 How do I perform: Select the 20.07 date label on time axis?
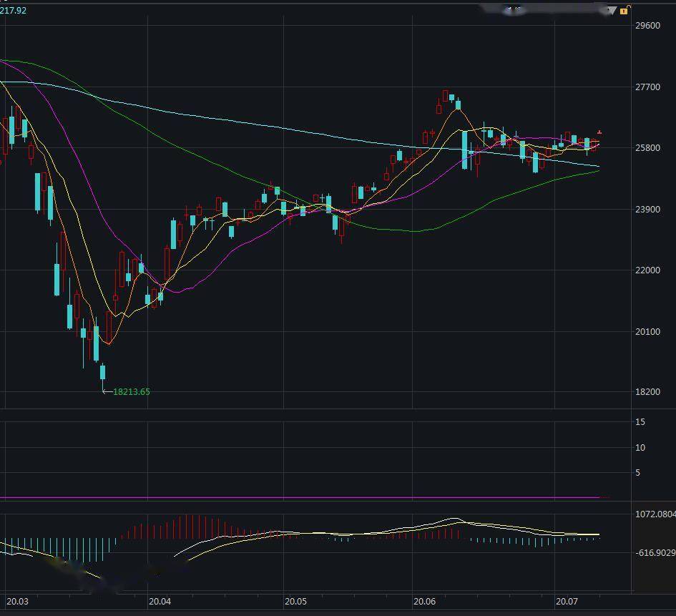click(567, 602)
